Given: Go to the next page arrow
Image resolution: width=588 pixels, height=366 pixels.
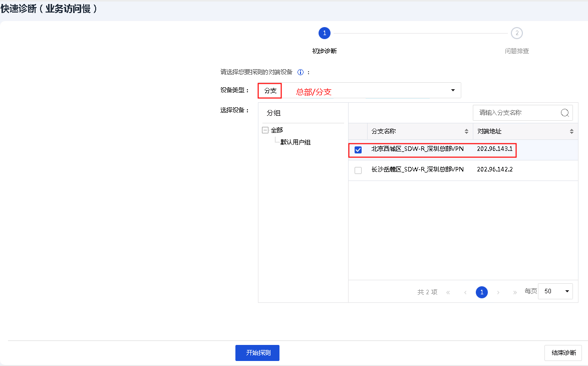Looking at the screenshot, I should [x=498, y=292].
